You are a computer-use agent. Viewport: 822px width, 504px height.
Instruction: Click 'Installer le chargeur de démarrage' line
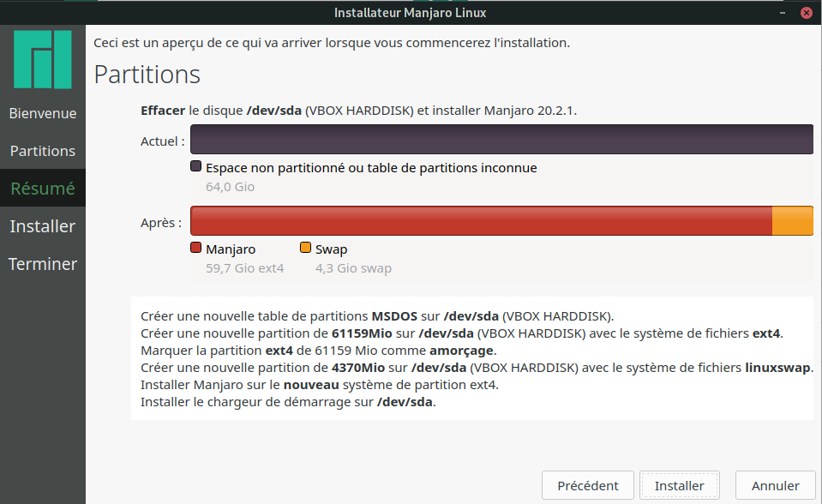(x=288, y=402)
